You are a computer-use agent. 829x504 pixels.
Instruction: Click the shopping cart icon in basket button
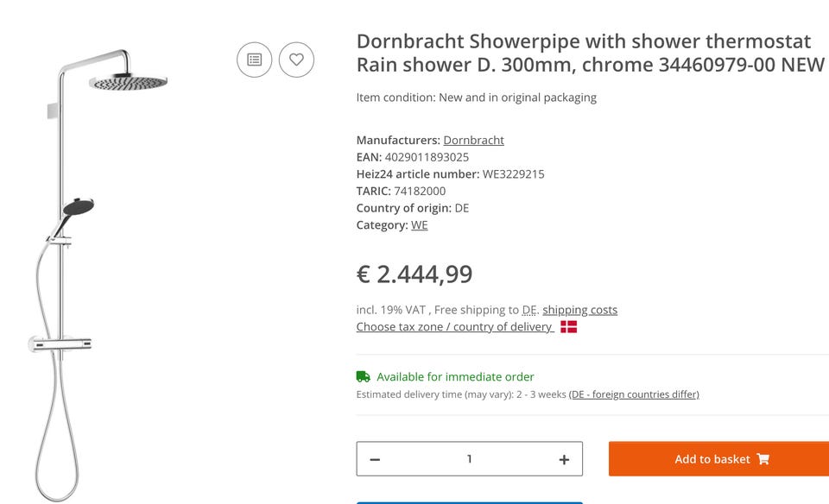[763, 459]
